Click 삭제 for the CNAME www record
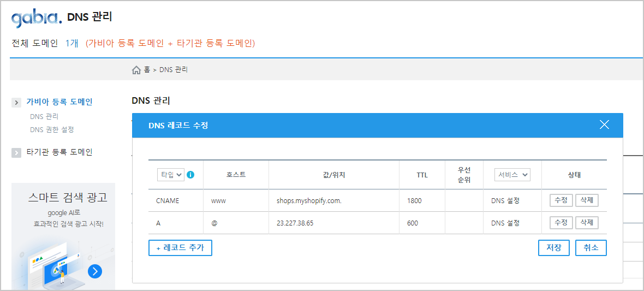Screen dimensions: 644x291 tap(587, 200)
